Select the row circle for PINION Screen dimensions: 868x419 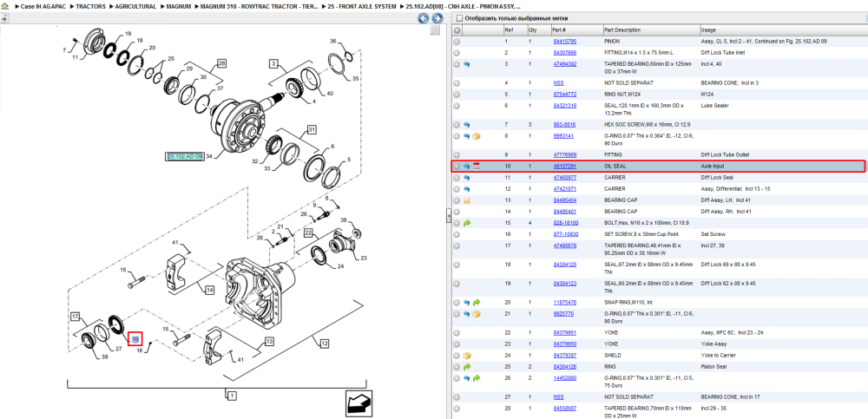(x=457, y=42)
